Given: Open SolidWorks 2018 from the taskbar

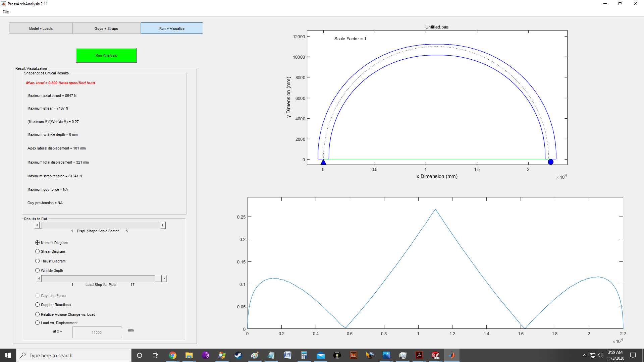Looking at the screenshot, I should 435,355.
